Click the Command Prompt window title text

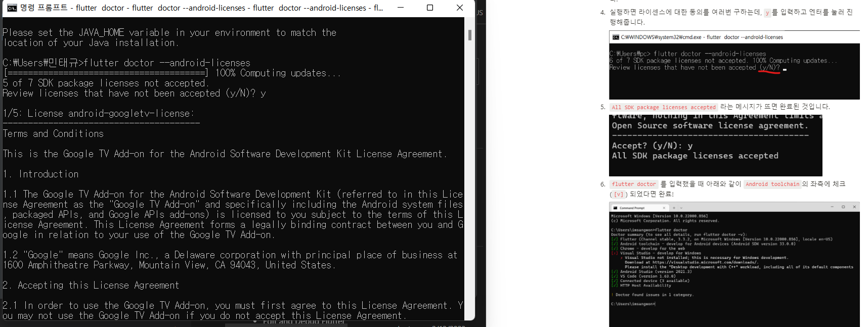(201, 8)
